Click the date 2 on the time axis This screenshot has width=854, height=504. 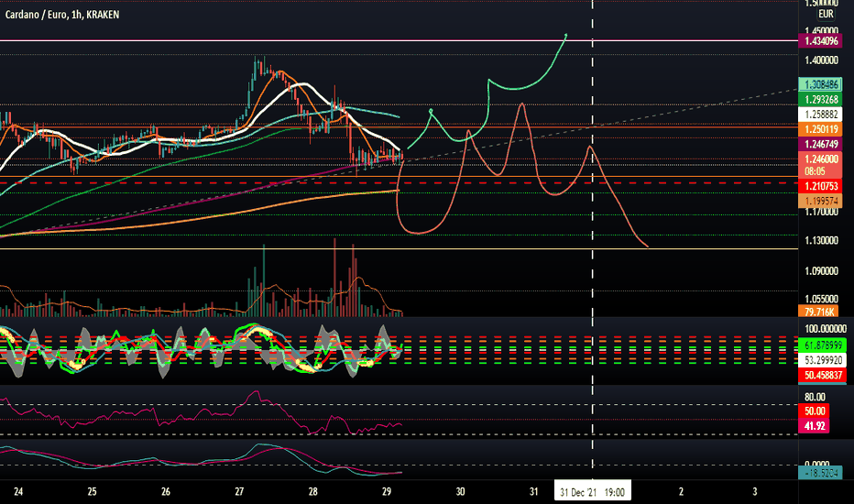tap(681, 491)
